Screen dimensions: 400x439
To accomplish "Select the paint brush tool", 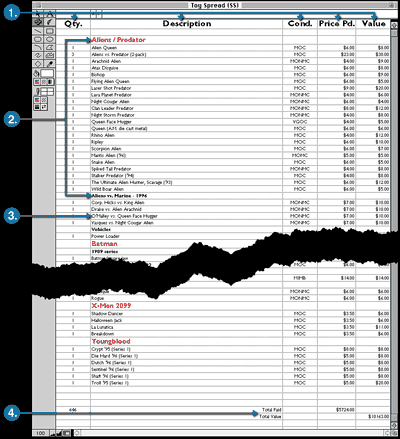I will 49,22.
